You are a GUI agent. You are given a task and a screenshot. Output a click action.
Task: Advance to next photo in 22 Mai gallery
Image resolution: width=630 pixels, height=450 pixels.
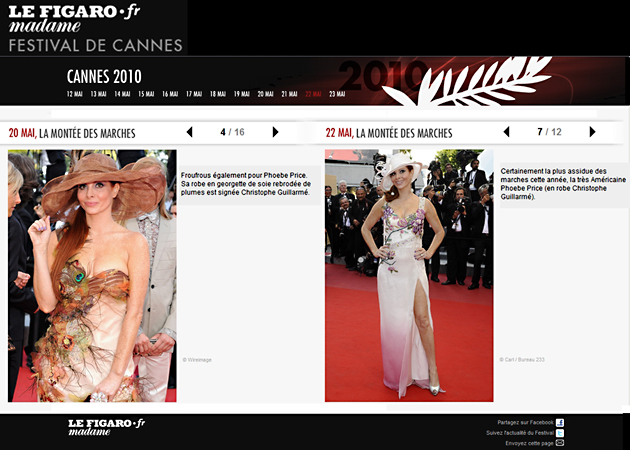pyautogui.click(x=592, y=132)
